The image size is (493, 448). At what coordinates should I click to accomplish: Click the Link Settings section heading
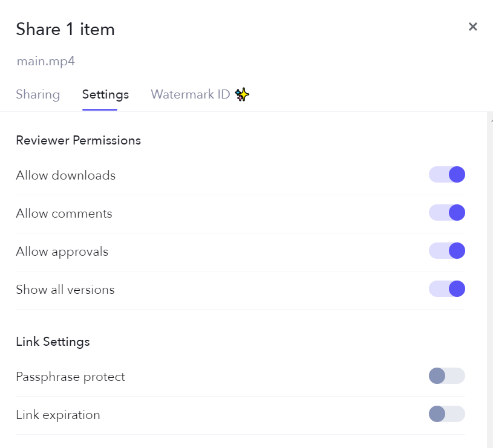[x=53, y=342]
